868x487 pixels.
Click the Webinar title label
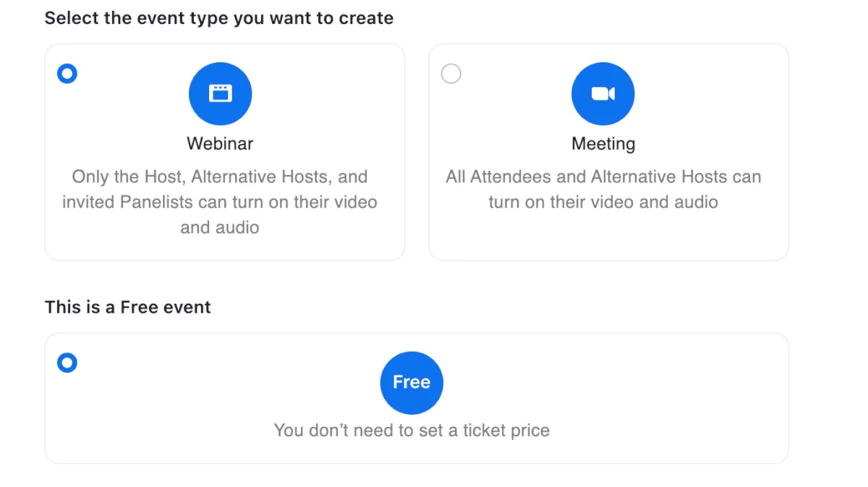click(220, 143)
